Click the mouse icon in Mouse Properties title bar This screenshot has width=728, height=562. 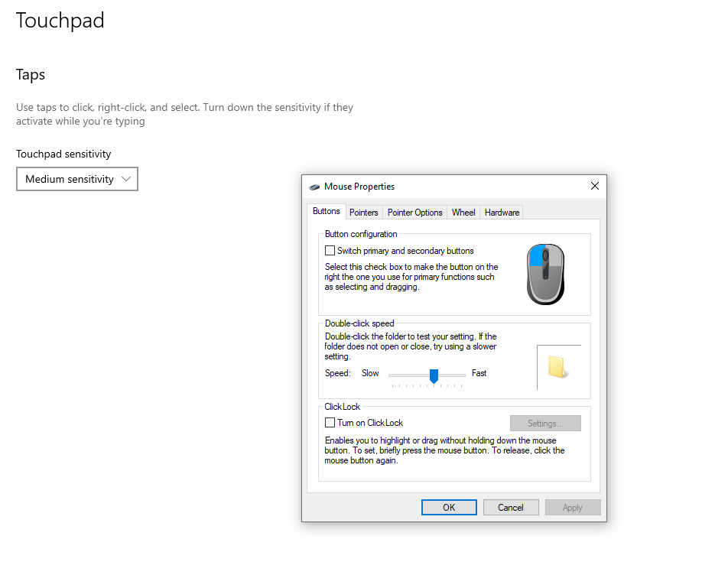(x=314, y=187)
